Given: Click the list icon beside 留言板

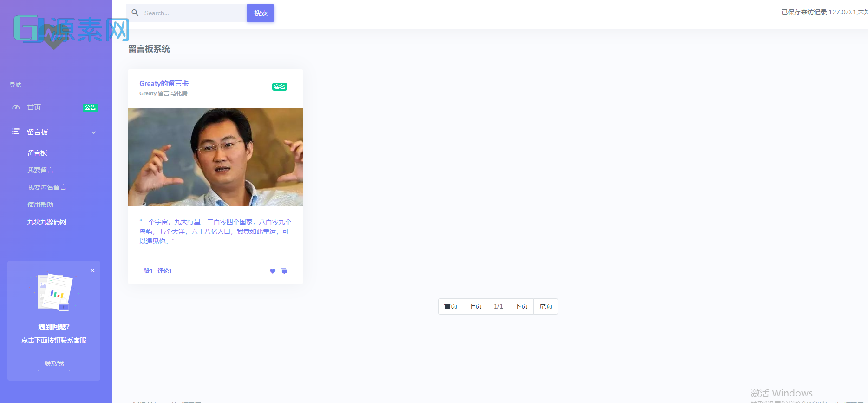Looking at the screenshot, I should (16, 132).
